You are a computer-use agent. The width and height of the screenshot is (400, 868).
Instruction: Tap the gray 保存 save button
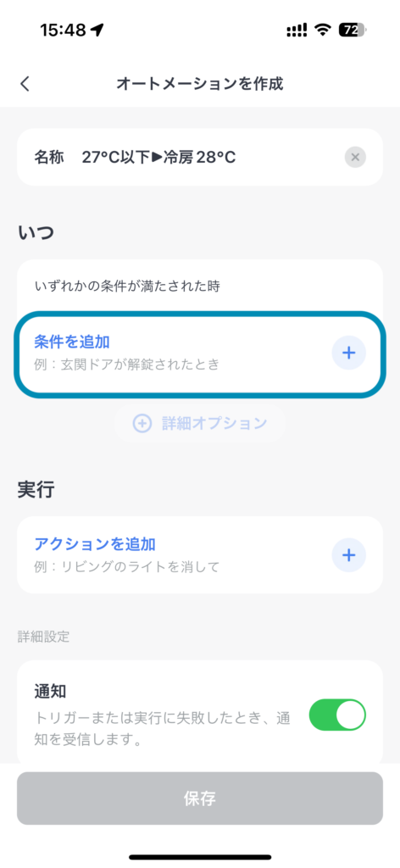point(200,798)
